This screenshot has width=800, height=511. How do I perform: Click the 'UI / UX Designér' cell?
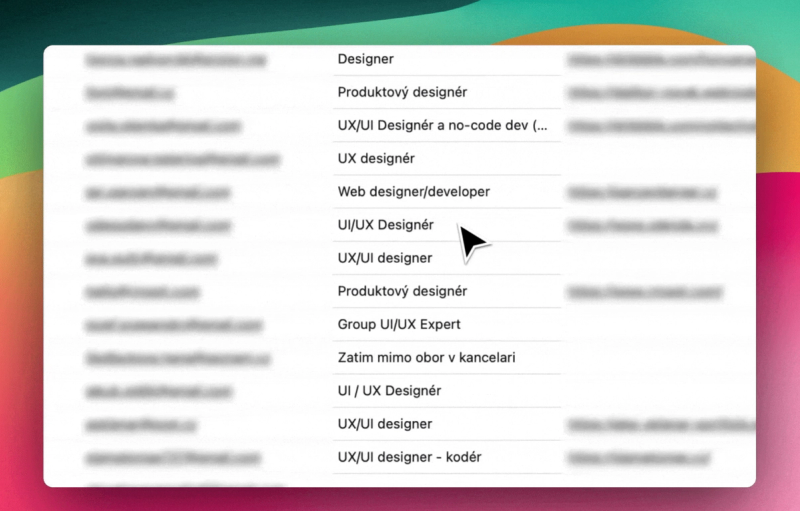[x=447, y=391]
